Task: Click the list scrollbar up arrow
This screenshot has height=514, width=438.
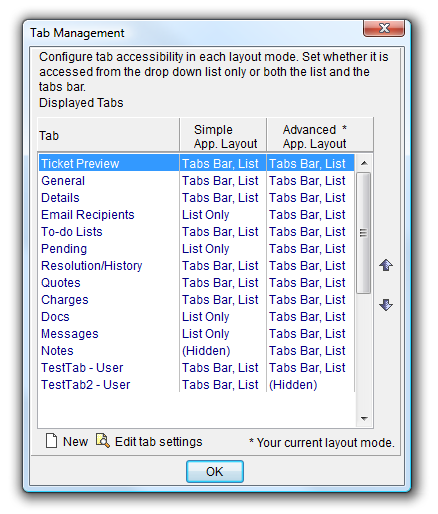Action: pos(364,163)
